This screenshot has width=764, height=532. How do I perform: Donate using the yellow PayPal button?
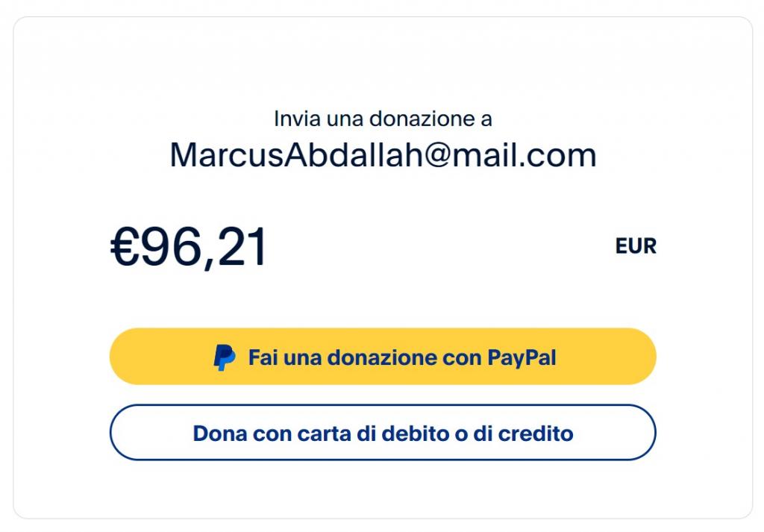(x=383, y=357)
